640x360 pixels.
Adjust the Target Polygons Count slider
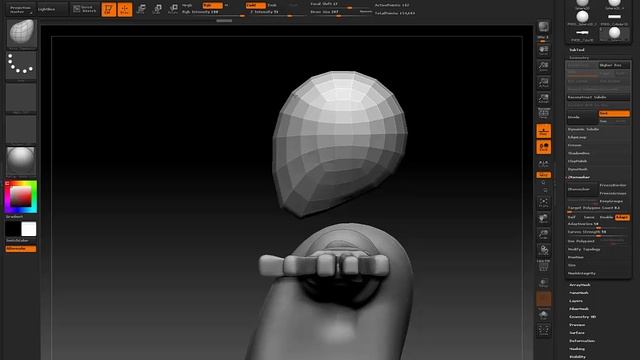[x=598, y=209]
